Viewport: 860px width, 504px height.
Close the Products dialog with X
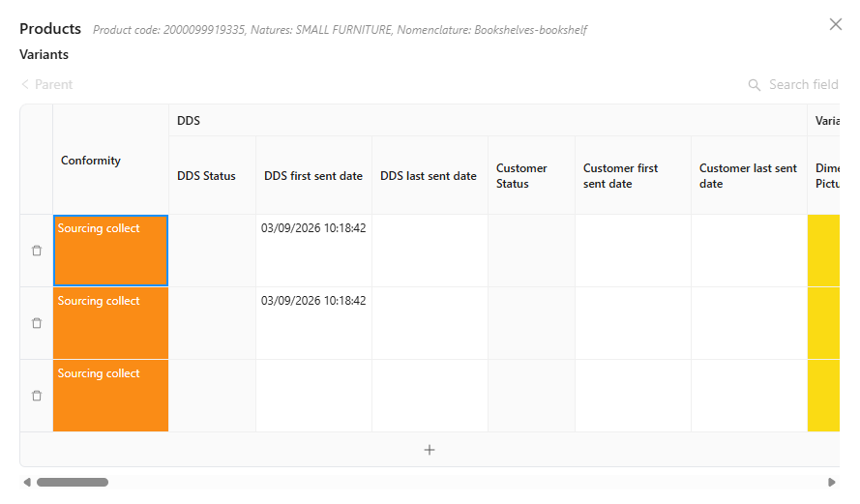tap(835, 24)
